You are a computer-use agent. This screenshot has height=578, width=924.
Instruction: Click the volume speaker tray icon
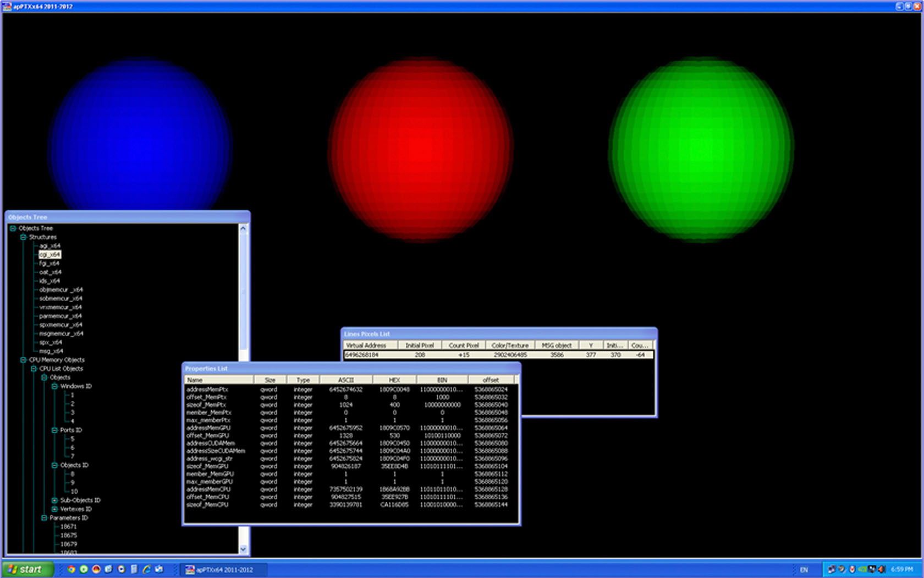(881, 569)
